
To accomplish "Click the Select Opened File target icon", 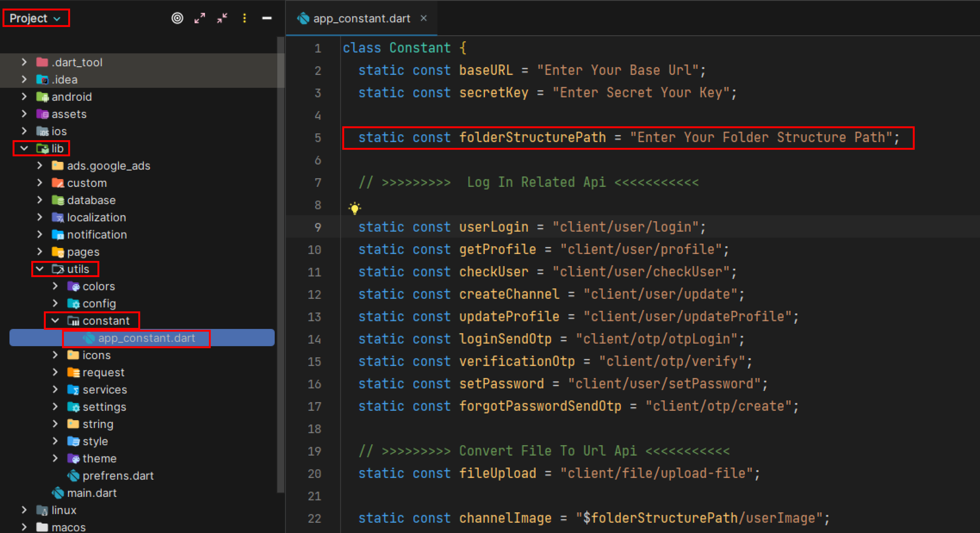I will (177, 18).
